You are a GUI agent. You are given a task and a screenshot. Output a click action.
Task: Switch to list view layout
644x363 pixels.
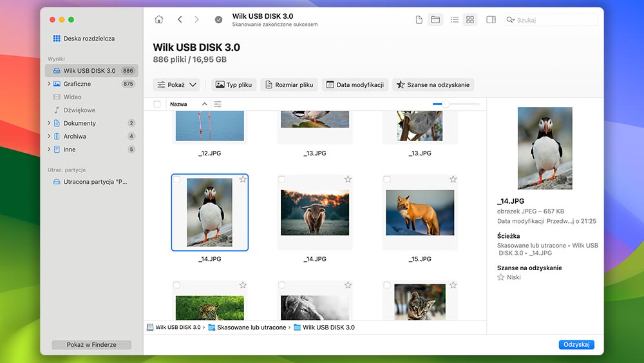tap(454, 20)
